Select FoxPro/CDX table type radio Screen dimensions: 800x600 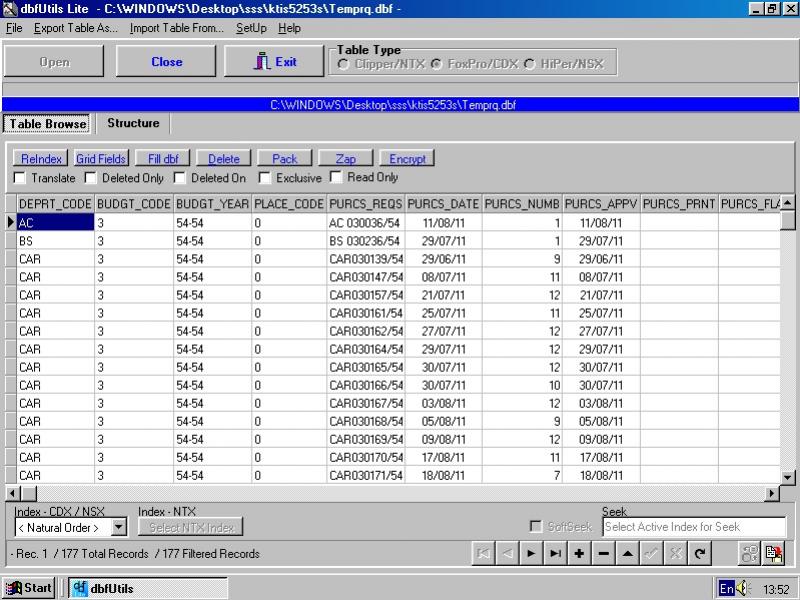436,64
